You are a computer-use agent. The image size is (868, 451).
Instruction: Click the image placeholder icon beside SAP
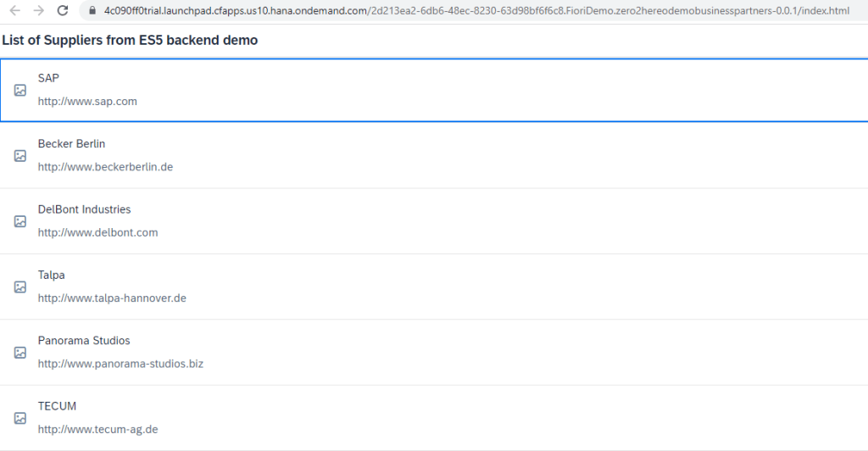(x=20, y=90)
